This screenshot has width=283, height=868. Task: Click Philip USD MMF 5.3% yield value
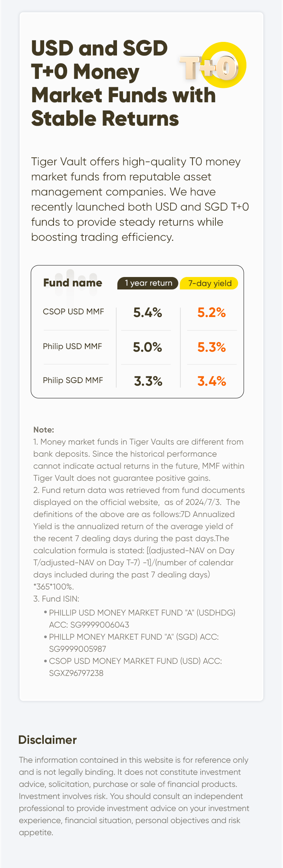click(x=212, y=347)
